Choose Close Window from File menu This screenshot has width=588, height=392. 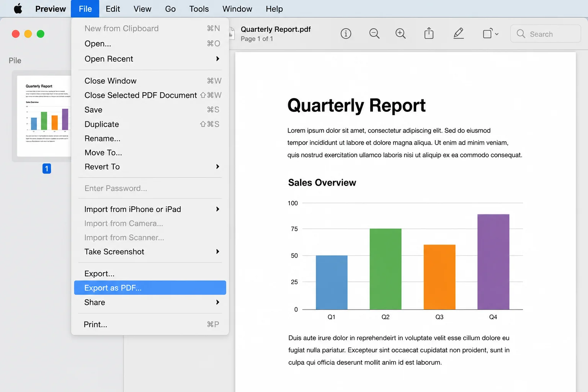[150, 81]
